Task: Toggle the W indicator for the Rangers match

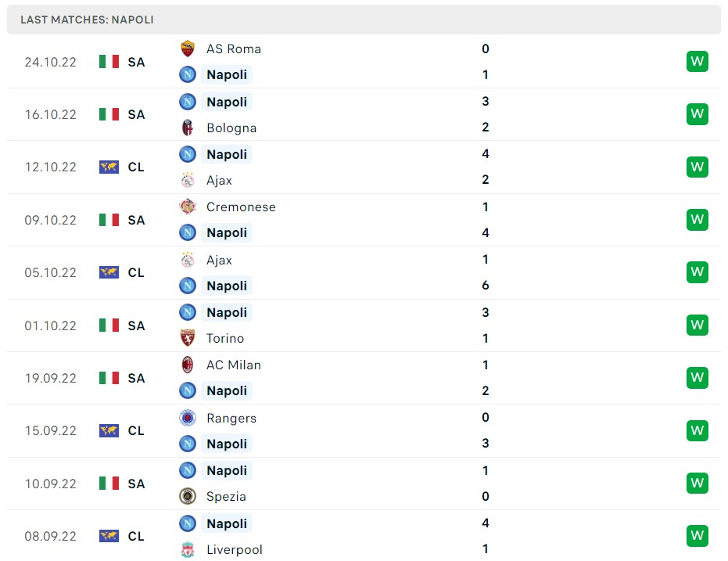Action: pyautogui.click(x=697, y=430)
